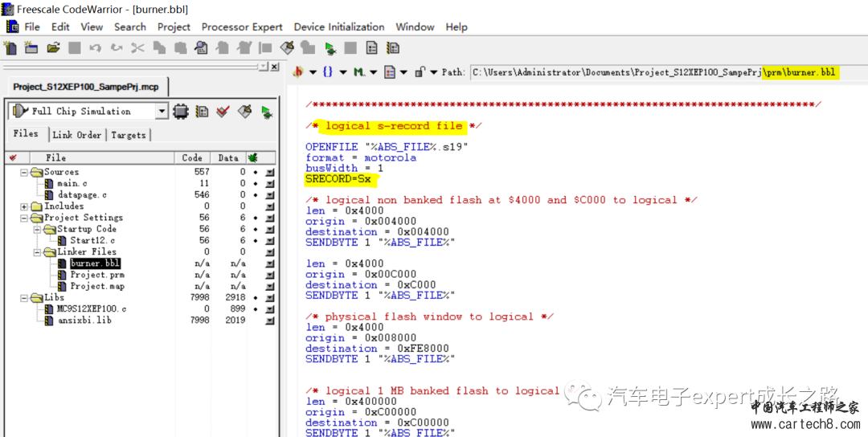Screen dimensions: 868x437
Task: Click the Debug green arrow in main toolbar
Action: click(x=330, y=48)
